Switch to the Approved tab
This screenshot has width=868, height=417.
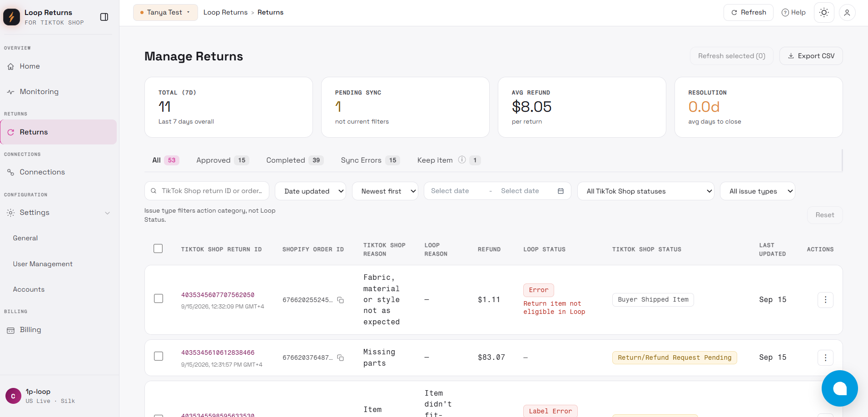pos(223,160)
